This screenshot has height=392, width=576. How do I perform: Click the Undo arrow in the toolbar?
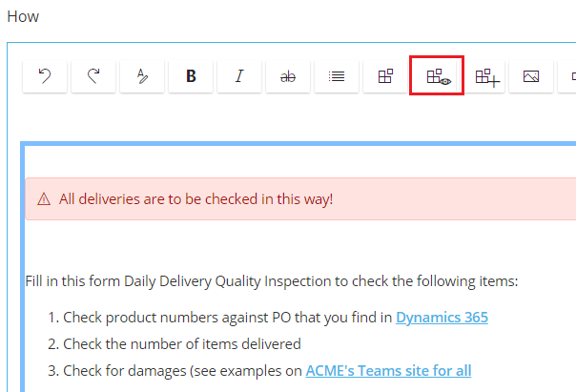coord(45,76)
